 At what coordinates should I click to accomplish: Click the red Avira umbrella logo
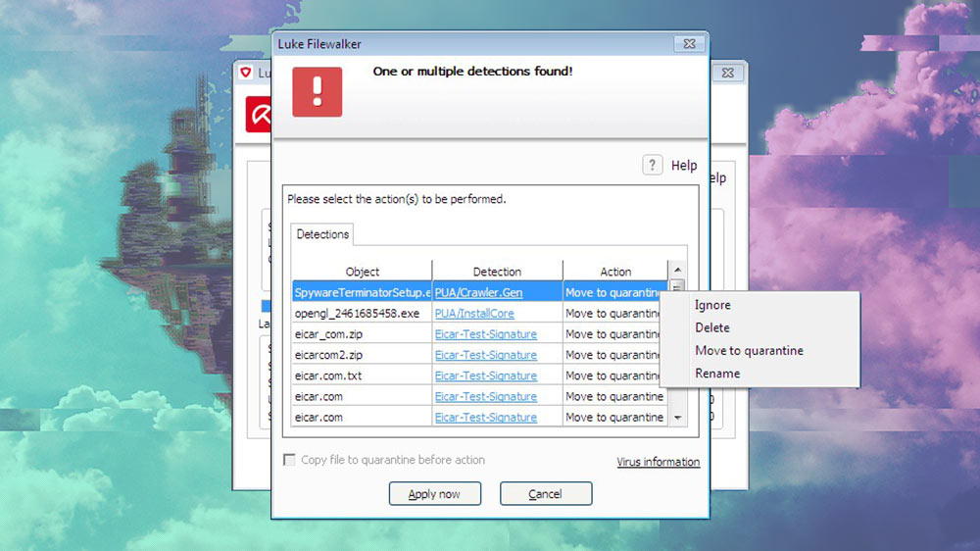[x=259, y=115]
